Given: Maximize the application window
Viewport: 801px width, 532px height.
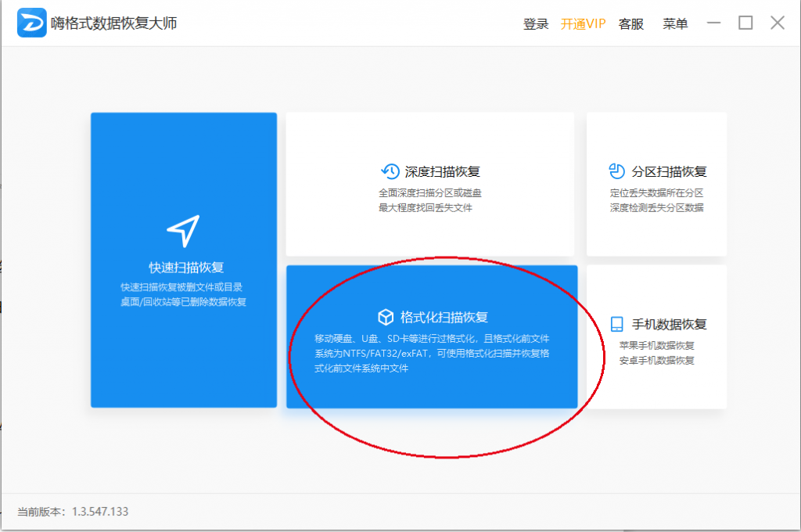Looking at the screenshot, I should 745,23.
